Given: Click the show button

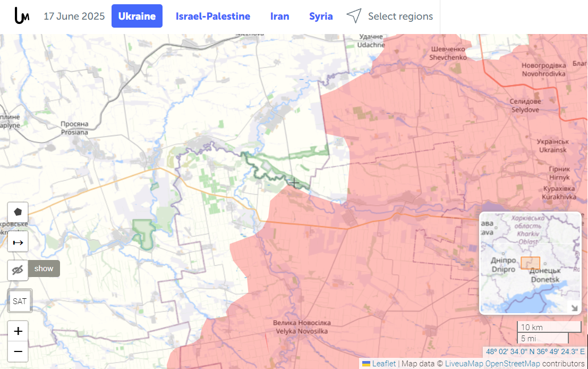Looking at the screenshot, I should pos(44,269).
